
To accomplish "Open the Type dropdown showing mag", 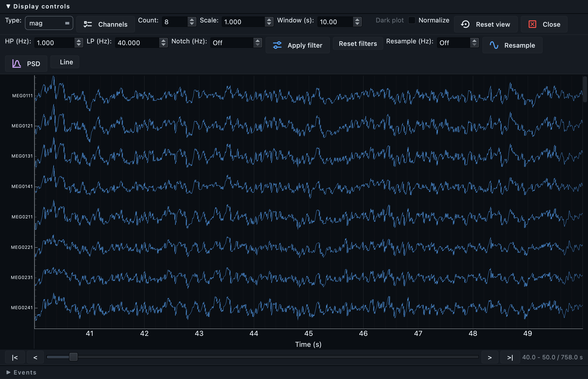I will 49,23.
